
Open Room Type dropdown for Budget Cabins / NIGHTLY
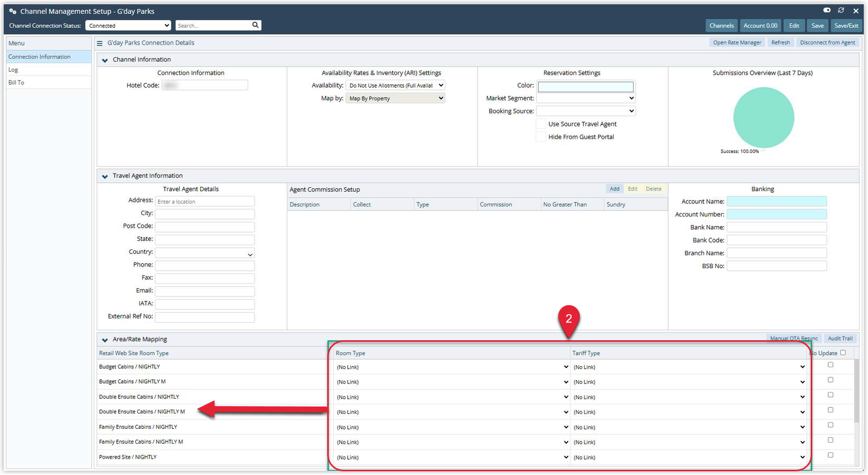[452, 367]
